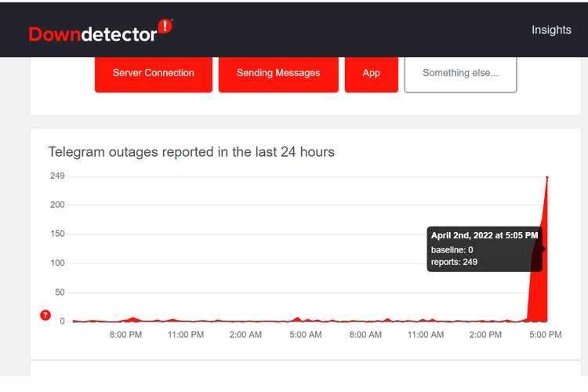The height and width of the screenshot is (392, 588).
Task: Click the chart peak point at 249 reports
Action: (x=546, y=177)
